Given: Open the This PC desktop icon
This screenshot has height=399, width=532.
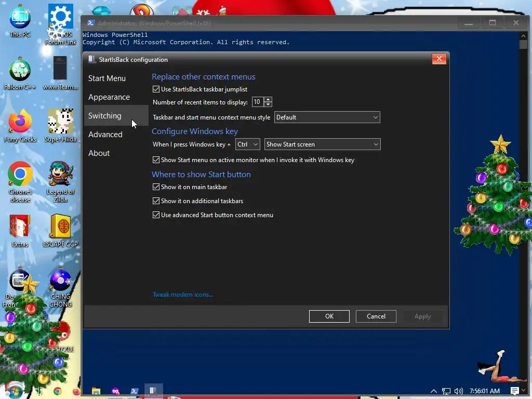Looking at the screenshot, I should tap(20, 20).
